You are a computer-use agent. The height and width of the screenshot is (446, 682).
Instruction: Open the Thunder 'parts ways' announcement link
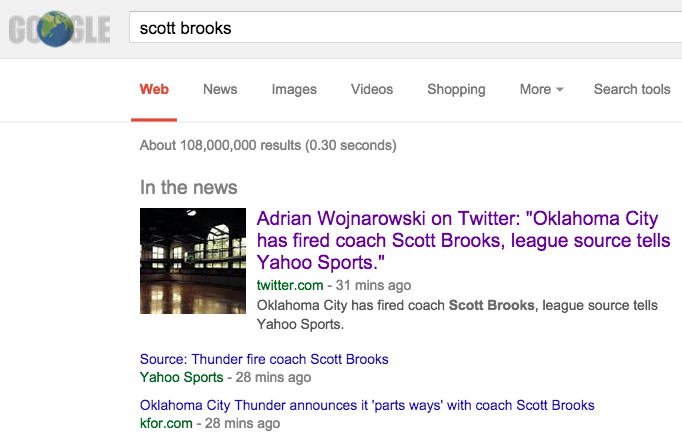tap(367, 405)
